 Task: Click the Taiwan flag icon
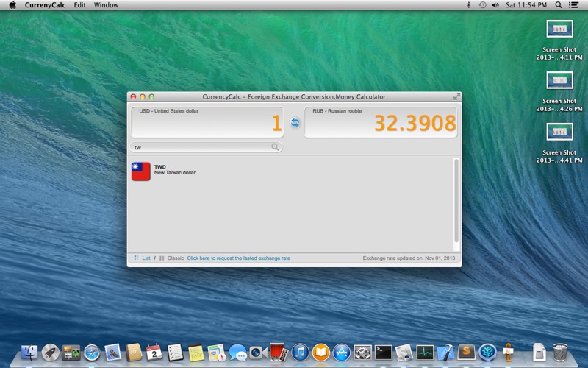[141, 171]
